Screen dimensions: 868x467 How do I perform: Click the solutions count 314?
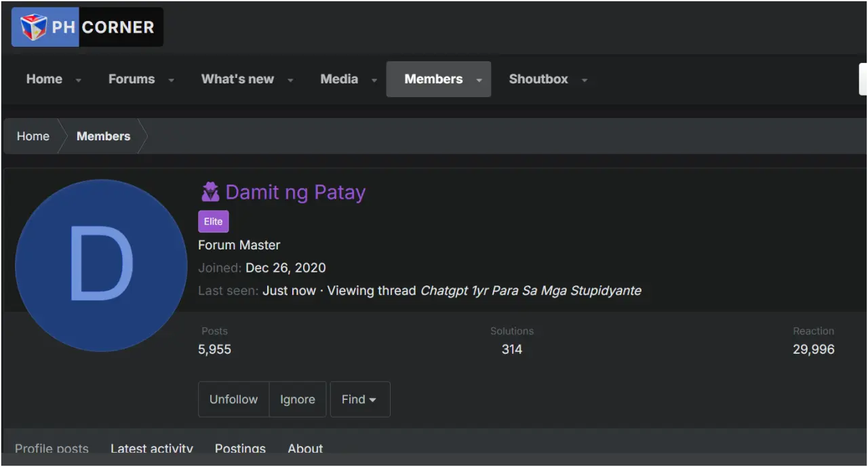pyautogui.click(x=512, y=350)
